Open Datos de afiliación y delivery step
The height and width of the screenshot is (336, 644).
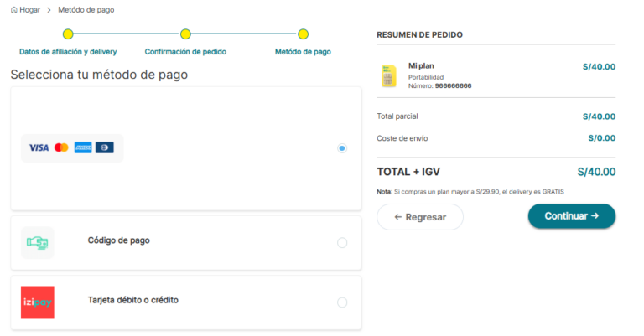[68, 52]
